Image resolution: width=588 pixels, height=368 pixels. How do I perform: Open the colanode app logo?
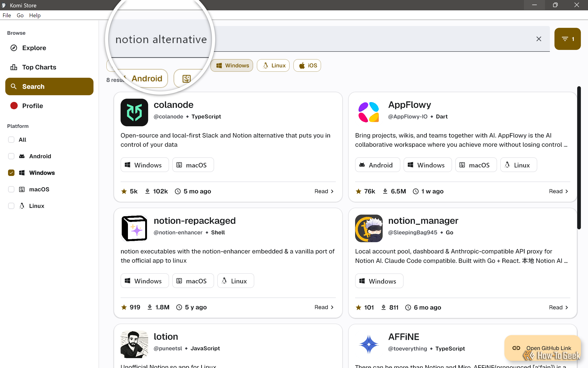coord(134,112)
